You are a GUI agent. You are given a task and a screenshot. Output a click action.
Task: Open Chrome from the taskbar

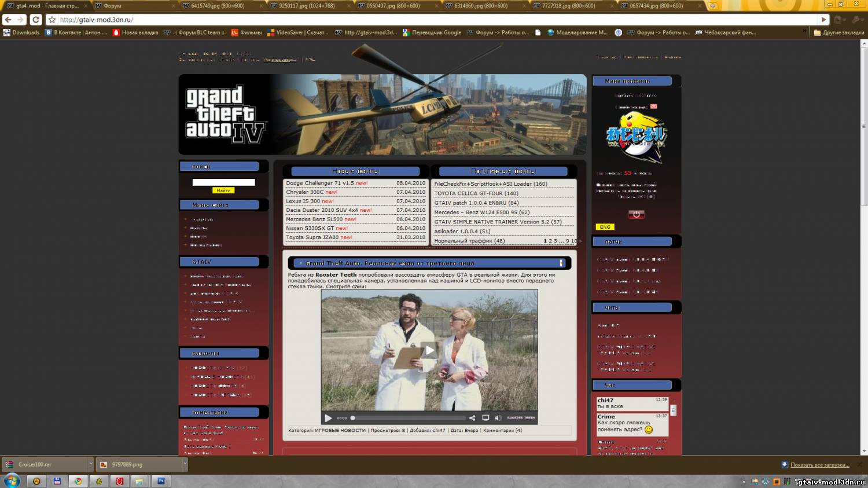coord(78,481)
